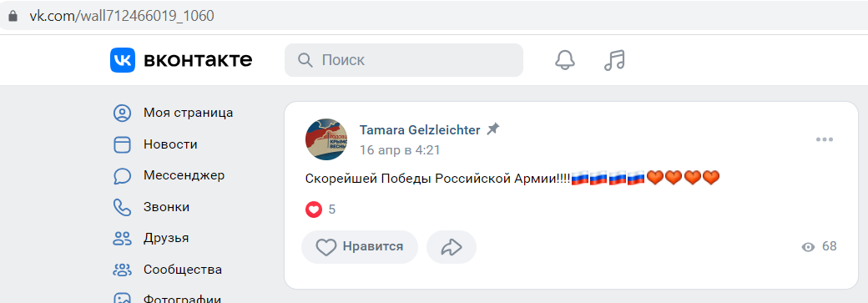This screenshot has height=303, width=868.
Task: Click the Поиск search field
Action: click(404, 60)
